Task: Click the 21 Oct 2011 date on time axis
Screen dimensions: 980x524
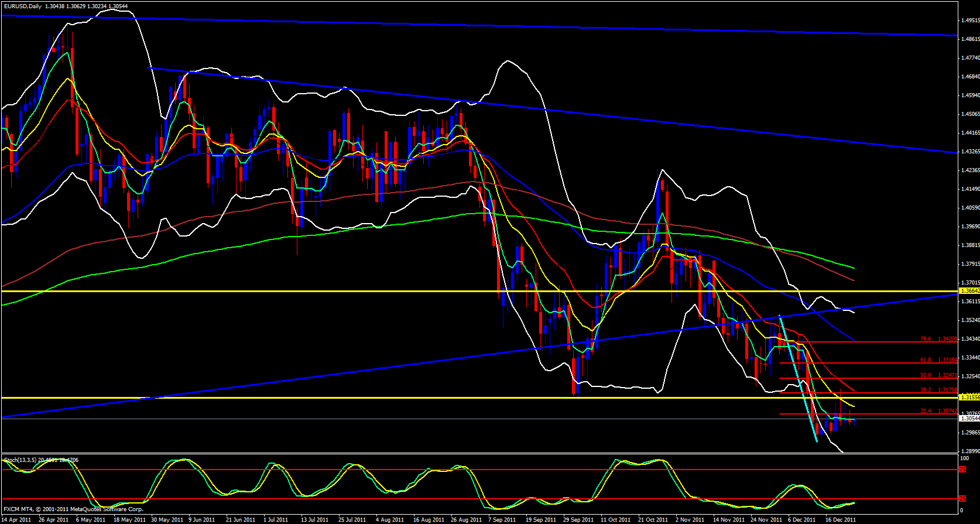Action: click(x=653, y=520)
